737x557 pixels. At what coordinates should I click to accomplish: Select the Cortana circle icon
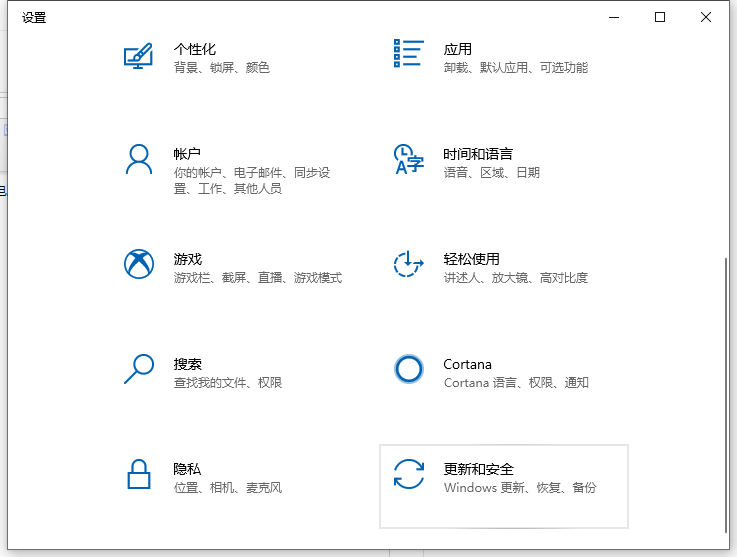[x=408, y=369]
